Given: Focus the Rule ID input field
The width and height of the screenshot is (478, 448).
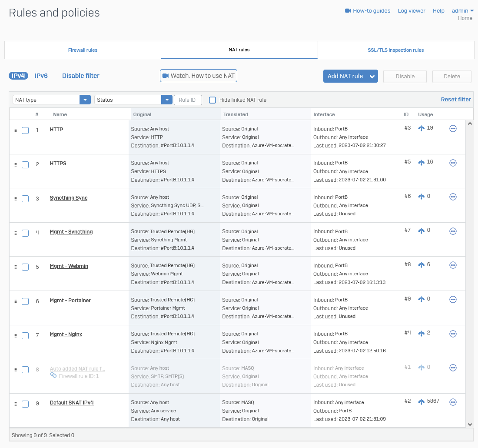Looking at the screenshot, I should [188, 100].
